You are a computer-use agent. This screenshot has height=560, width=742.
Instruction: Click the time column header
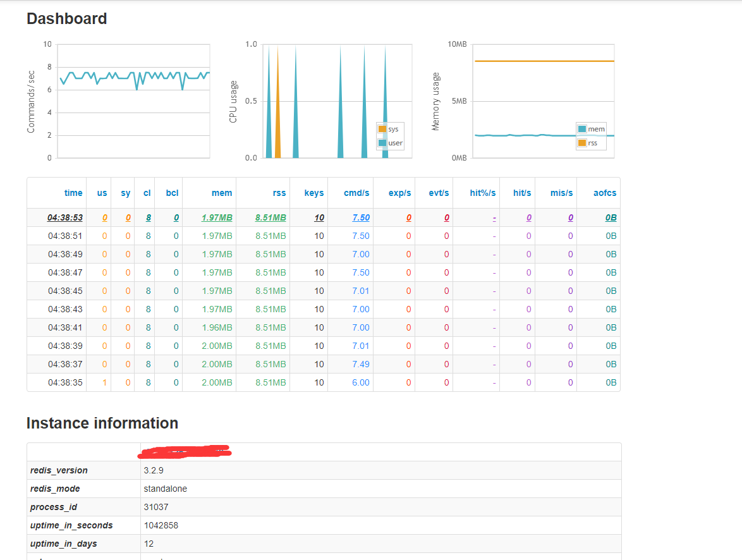coord(73,193)
